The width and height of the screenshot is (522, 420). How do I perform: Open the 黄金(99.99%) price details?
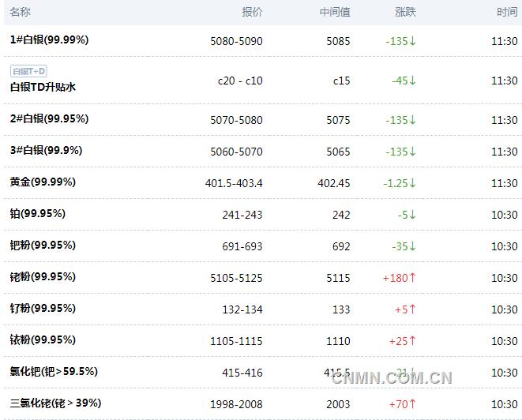point(43,182)
